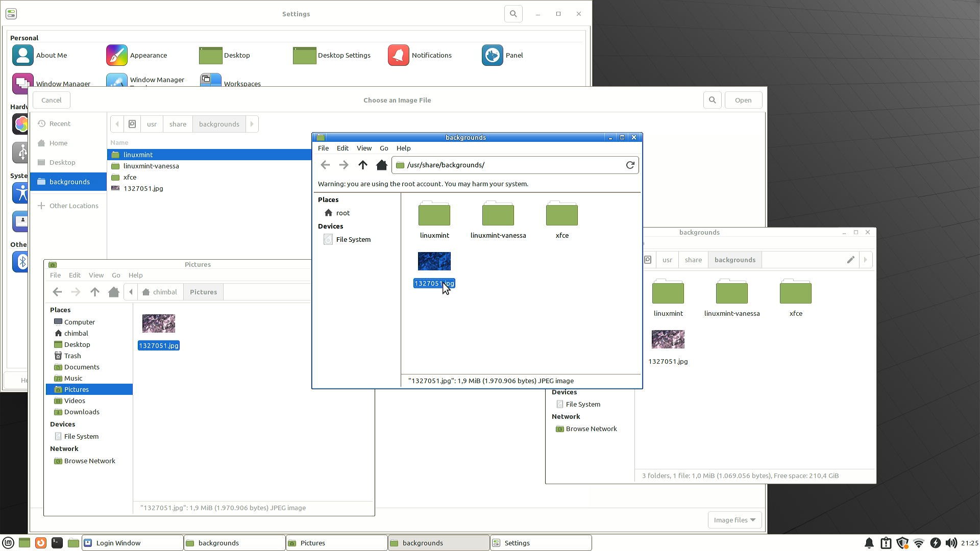Select Downloads in Pictures window sidebar
The image size is (980, 551).
(x=82, y=412)
